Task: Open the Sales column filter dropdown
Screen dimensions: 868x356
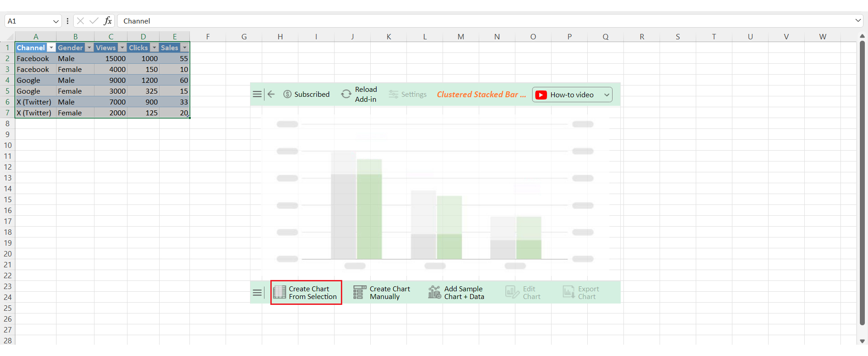Action: 184,47
